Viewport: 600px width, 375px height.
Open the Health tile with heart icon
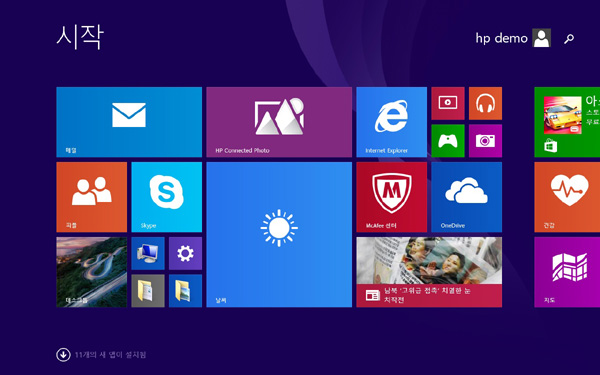point(567,197)
